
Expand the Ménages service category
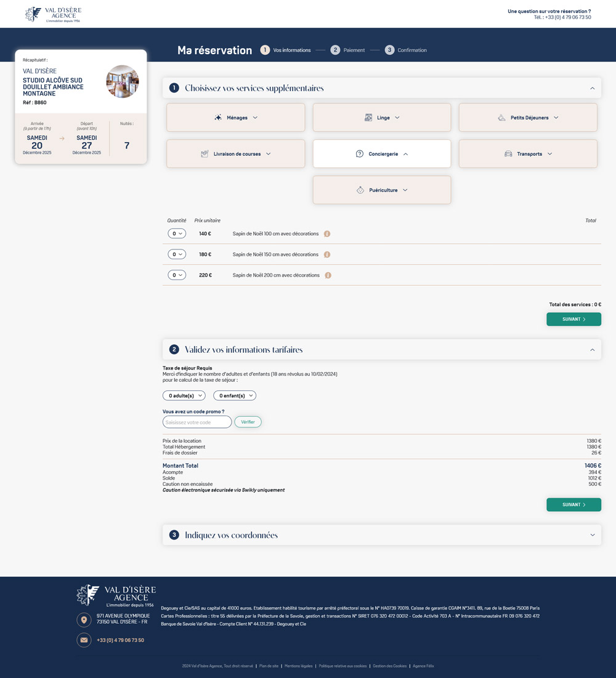point(235,118)
